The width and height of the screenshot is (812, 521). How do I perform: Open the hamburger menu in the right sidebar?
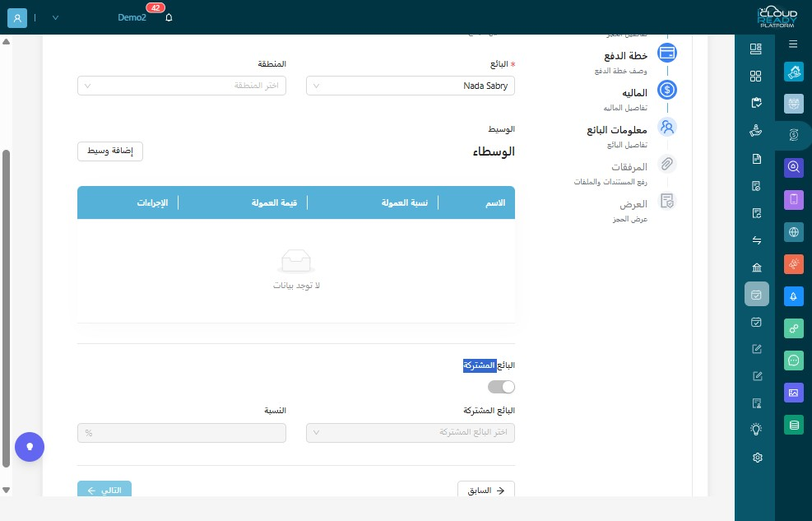coord(793,44)
